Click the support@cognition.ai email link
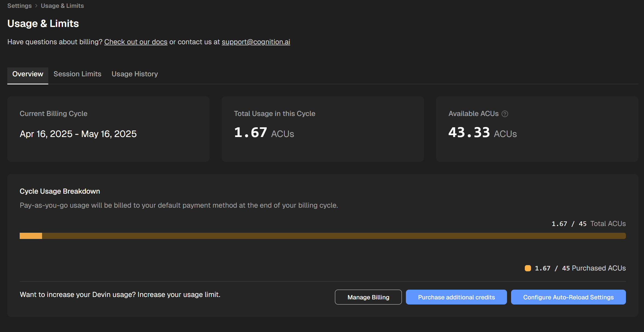Screen dimensions: 644x332 pos(256,42)
